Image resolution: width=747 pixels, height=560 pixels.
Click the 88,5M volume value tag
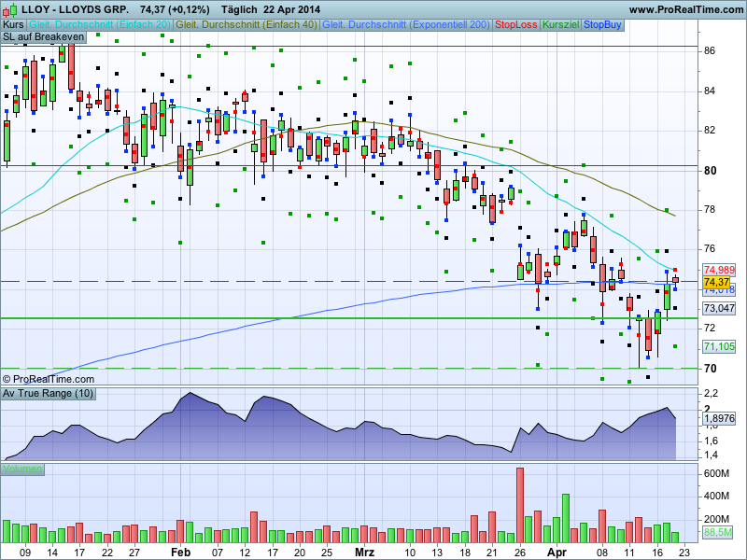tap(717, 532)
